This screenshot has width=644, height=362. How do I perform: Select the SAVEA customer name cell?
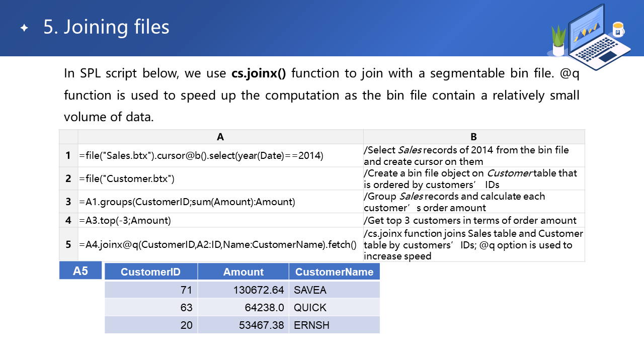[334, 290]
